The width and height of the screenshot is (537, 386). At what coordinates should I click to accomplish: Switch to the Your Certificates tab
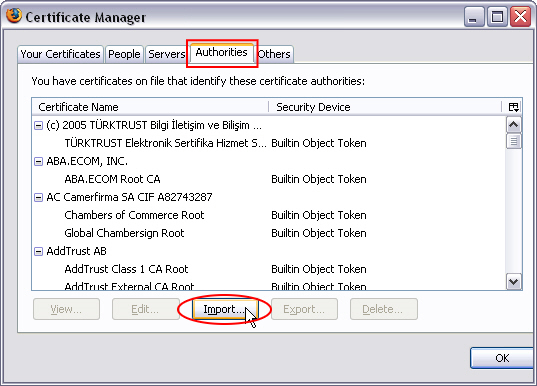pos(60,54)
